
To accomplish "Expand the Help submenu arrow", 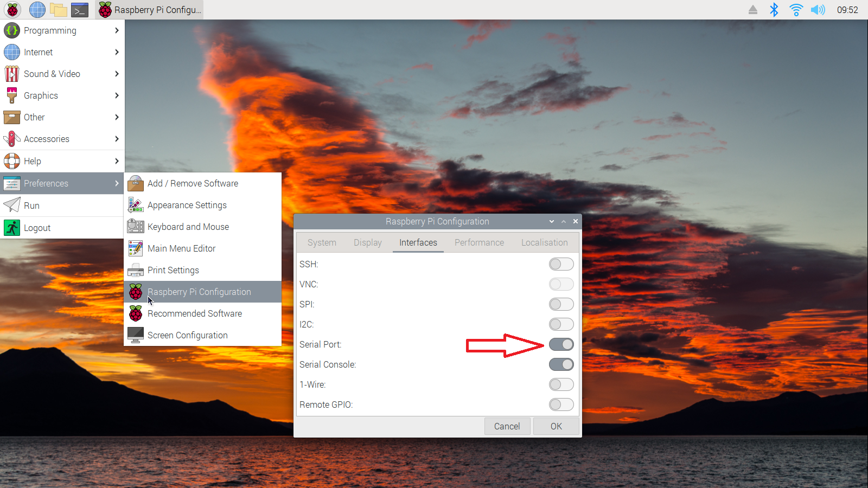I will pos(117,161).
